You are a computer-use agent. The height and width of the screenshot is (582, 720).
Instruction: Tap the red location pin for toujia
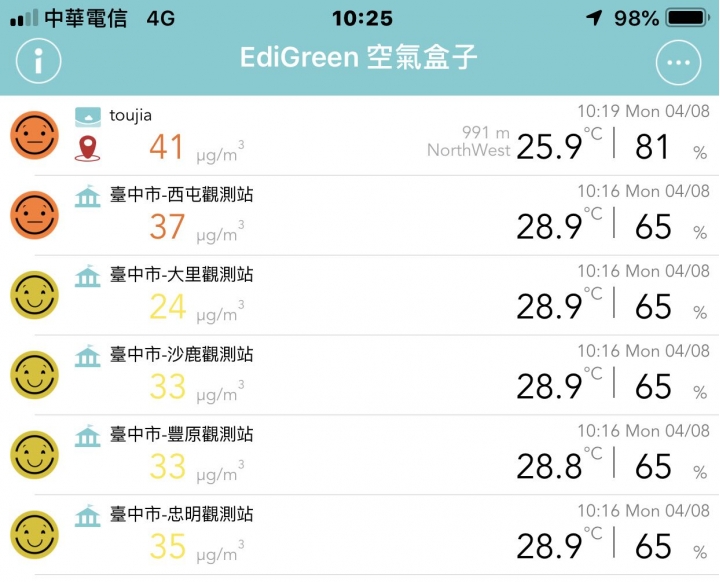(88, 149)
